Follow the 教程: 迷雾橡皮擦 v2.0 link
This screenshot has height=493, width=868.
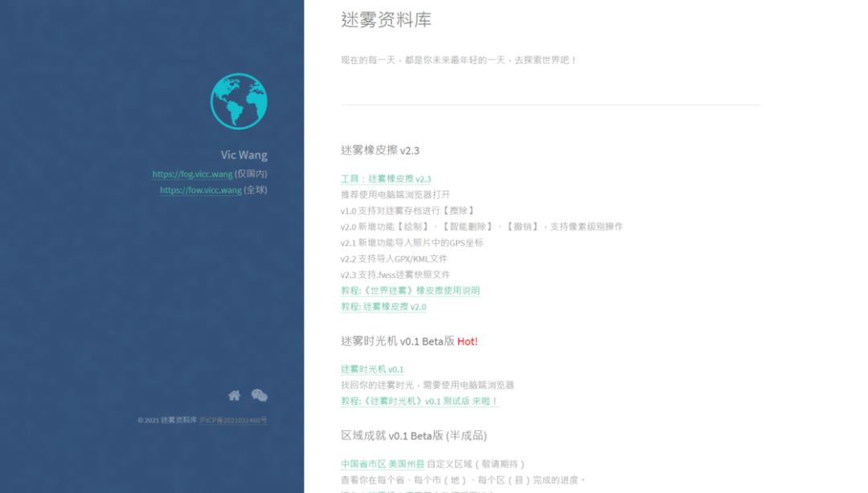point(383,307)
